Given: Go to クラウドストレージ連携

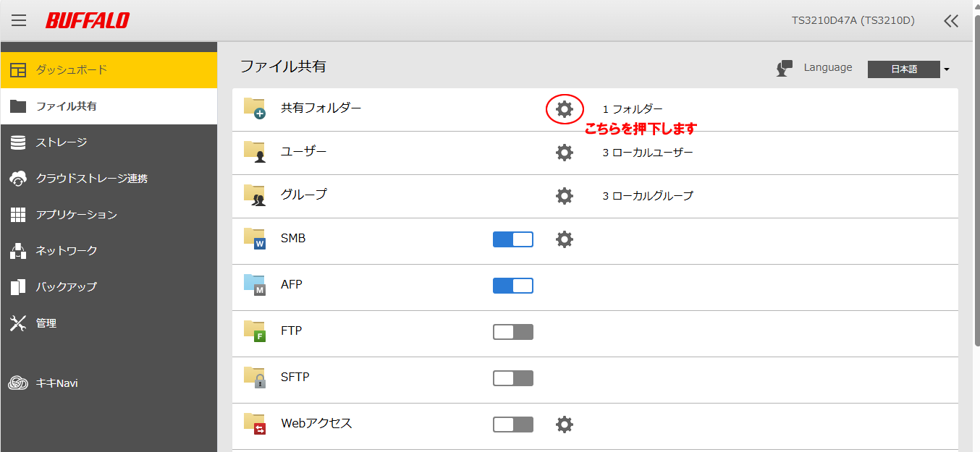Looking at the screenshot, I should pyautogui.click(x=109, y=179).
